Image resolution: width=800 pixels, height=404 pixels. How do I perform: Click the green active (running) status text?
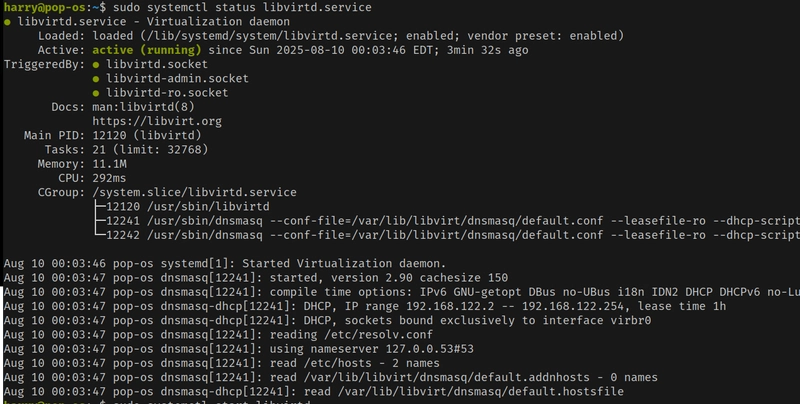pos(147,50)
